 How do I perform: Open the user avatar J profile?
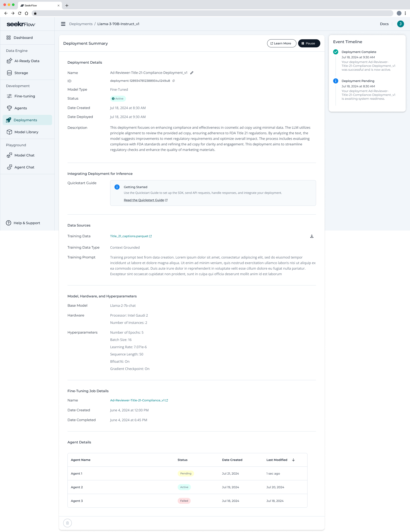pyautogui.click(x=400, y=24)
